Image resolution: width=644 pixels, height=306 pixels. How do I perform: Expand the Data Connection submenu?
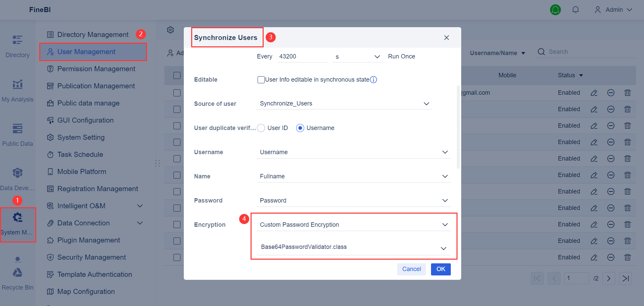(x=140, y=223)
